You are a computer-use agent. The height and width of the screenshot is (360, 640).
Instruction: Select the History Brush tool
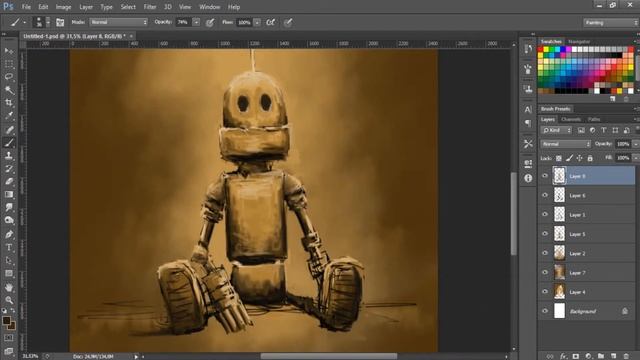click(9, 169)
